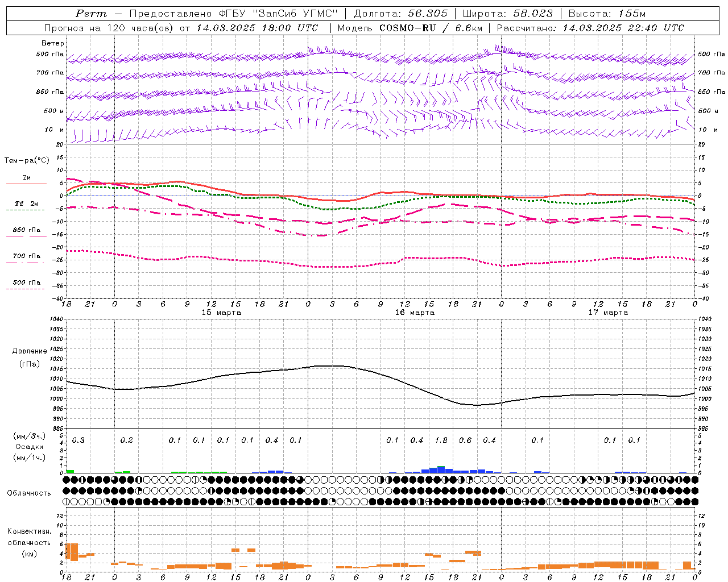Click the "500 гПа" temperature legend dotted line
Viewport: 728px width, 582px height.
tap(25, 289)
